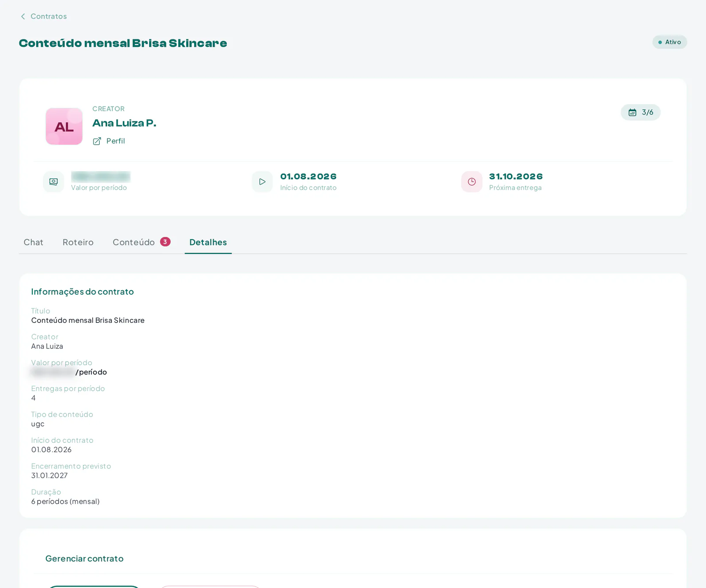Click the Gerenciar contrato heading

click(x=84, y=558)
